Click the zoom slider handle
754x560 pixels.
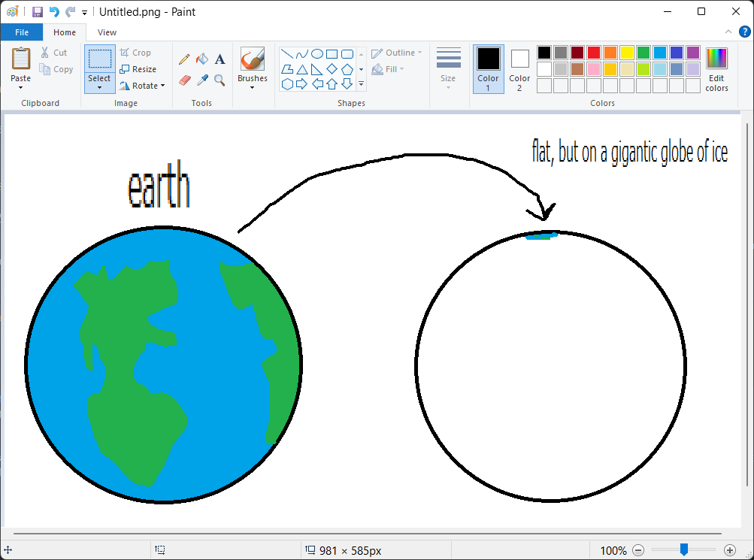[x=684, y=549]
